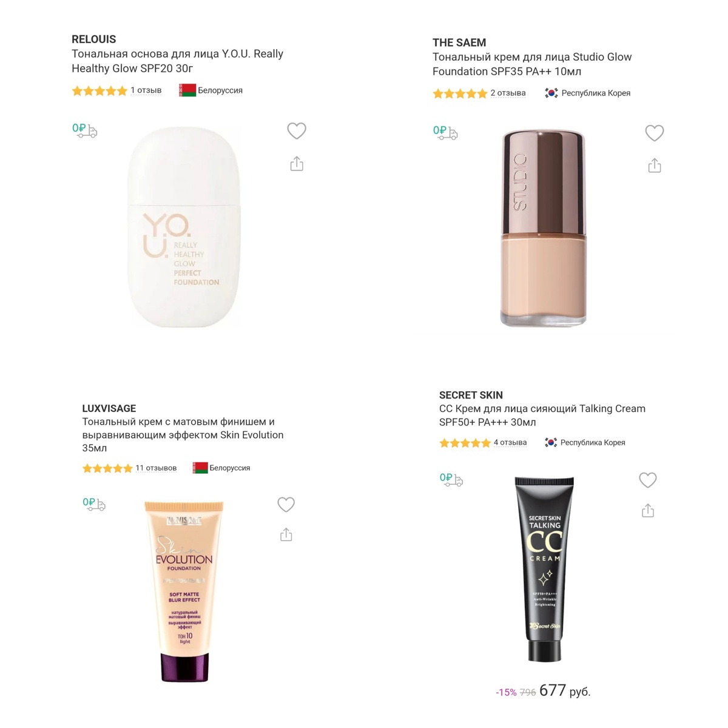Viewport: 728px width, 728px height.
Task: Add Secret Skin CC cream to wishlist
Action: pyautogui.click(x=648, y=480)
